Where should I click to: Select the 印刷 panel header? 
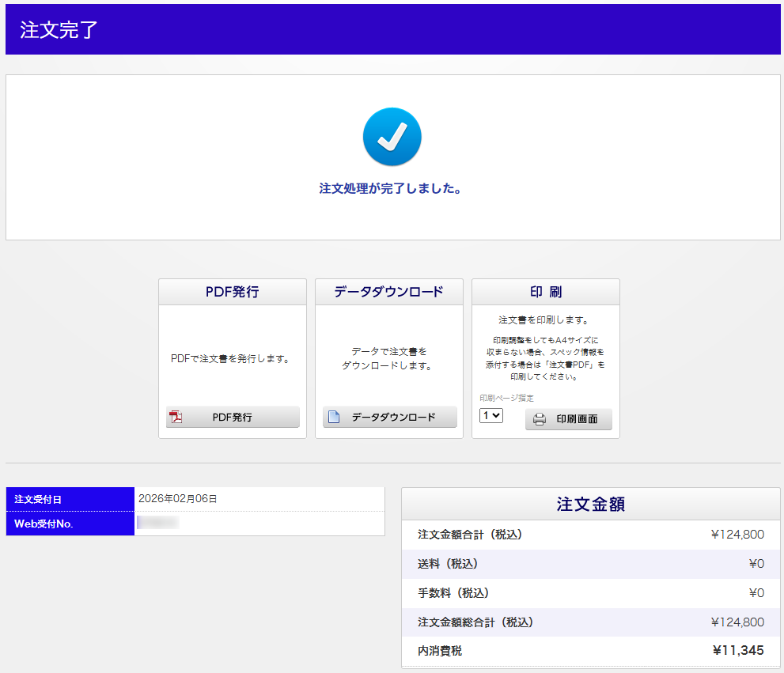pyautogui.click(x=545, y=292)
